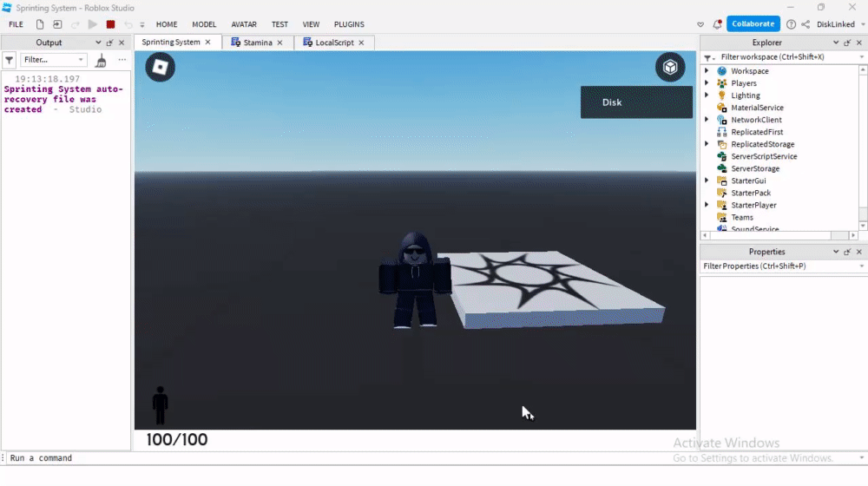Click the Open file icon
Screen dimensions: 868x486
(x=57, y=24)
